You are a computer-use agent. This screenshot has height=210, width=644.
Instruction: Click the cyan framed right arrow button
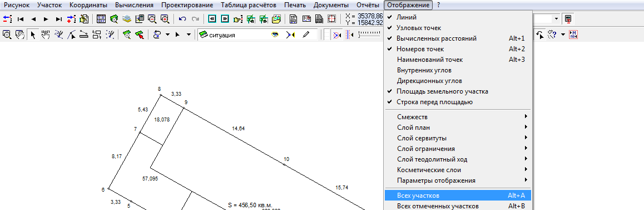point(225,19)
